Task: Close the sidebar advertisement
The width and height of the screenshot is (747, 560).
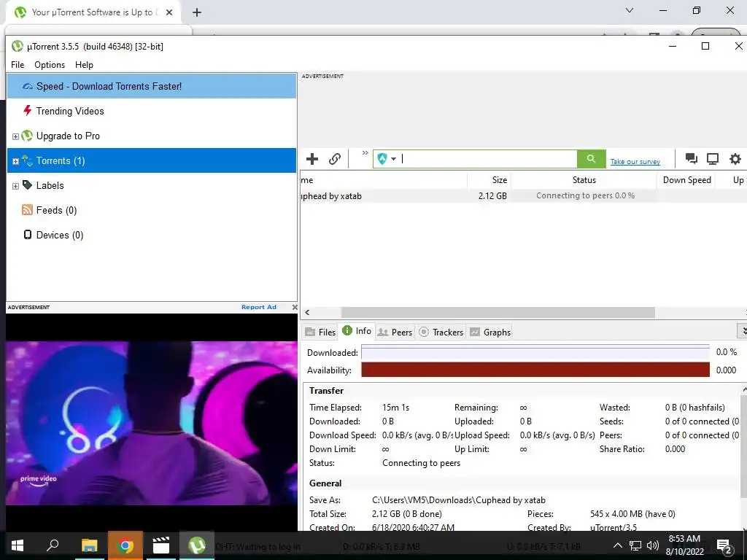Action: (295, 307)
